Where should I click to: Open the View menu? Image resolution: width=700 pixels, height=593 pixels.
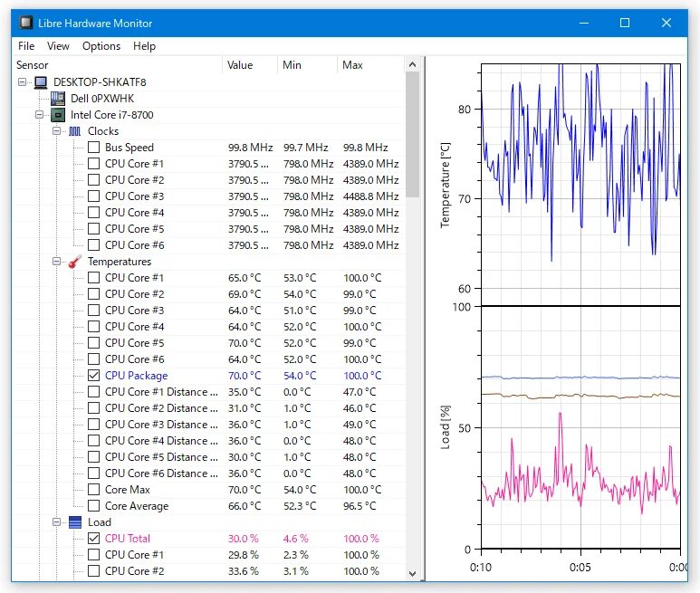(x=58, y=46)
